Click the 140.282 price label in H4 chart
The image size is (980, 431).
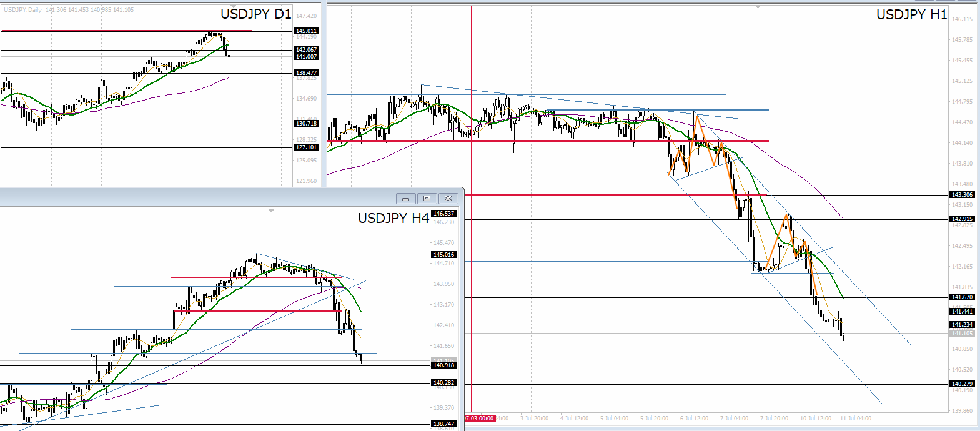pyautogui.click(x=444, y=382)
